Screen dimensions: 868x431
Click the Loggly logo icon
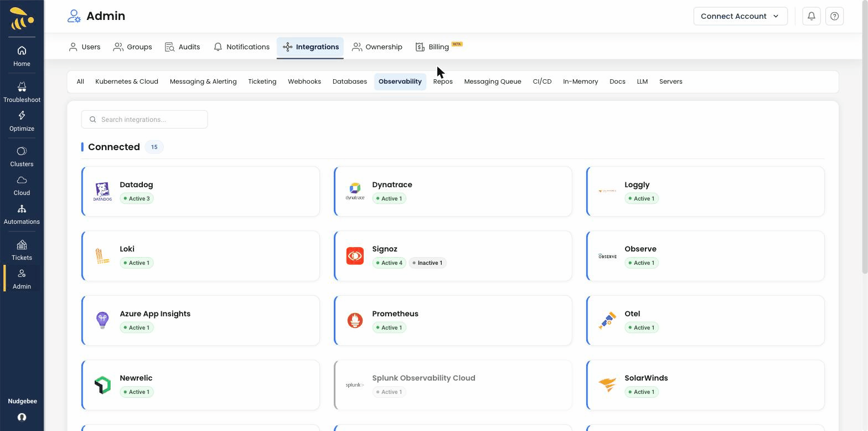[x=607, y=191]
